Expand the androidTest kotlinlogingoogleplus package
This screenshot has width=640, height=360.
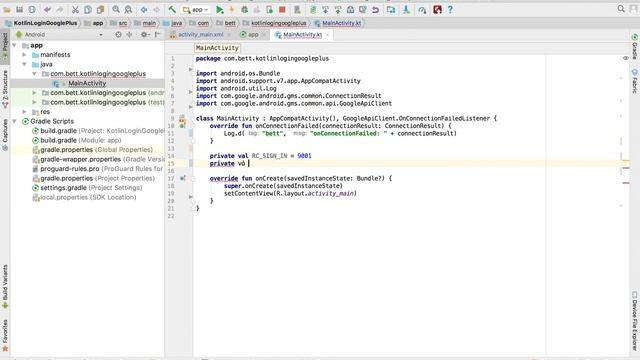(34, 93)
